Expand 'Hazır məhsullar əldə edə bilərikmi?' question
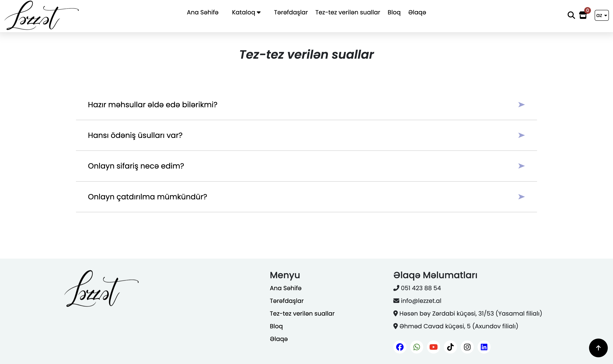 coord(153,105)
